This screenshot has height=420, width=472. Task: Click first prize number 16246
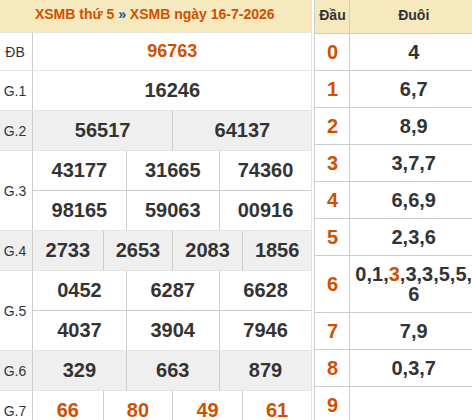tap(172, 90)
